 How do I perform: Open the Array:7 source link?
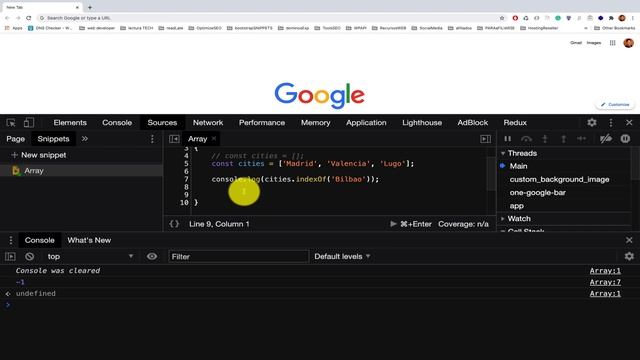pyautogui.click(x=605, y=282)
